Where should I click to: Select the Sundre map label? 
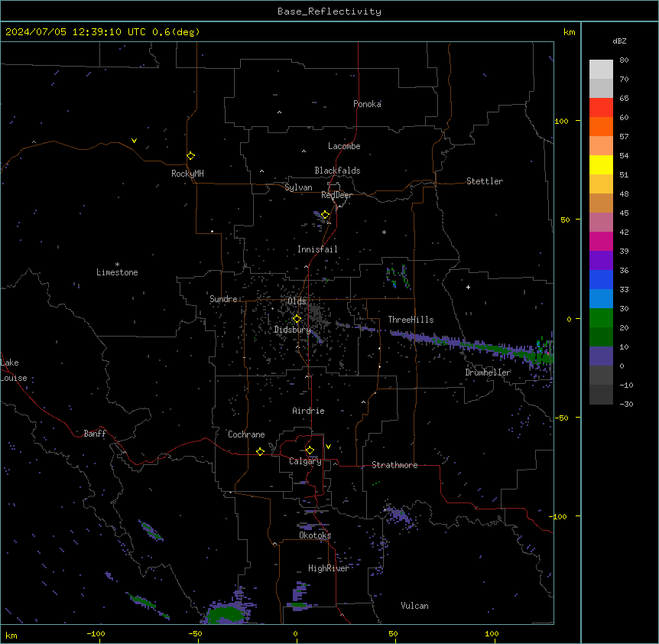223,299
